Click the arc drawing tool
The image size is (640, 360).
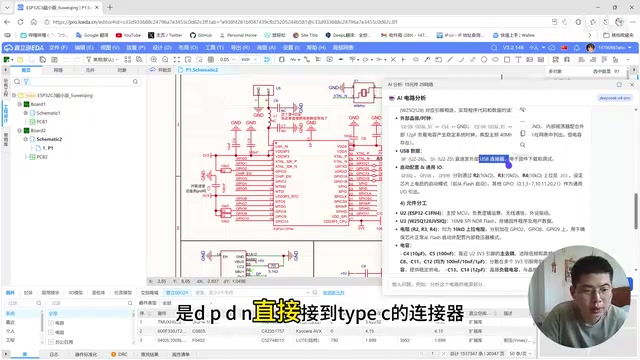click(461, 60)
